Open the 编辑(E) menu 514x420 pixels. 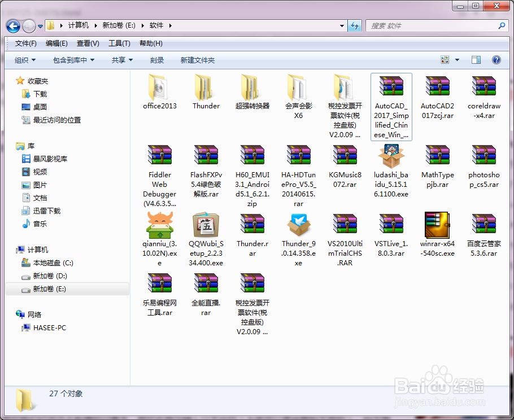point(56,43)
